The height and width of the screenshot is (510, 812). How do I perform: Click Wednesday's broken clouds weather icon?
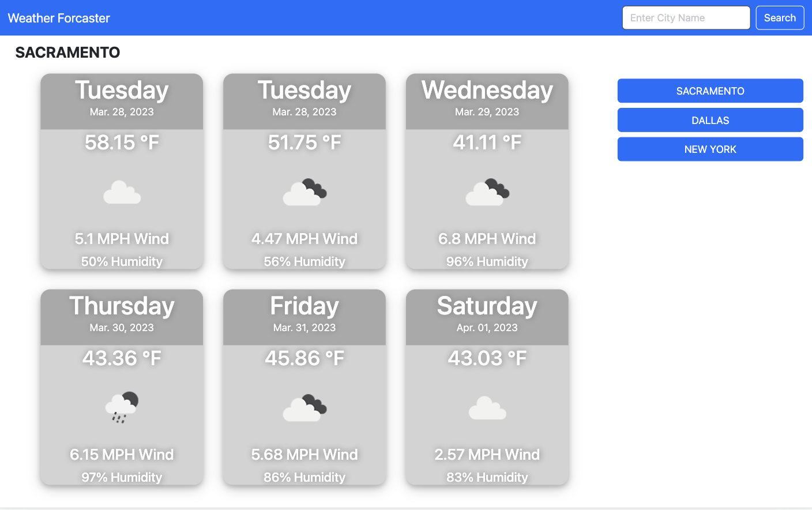(487, 193)
